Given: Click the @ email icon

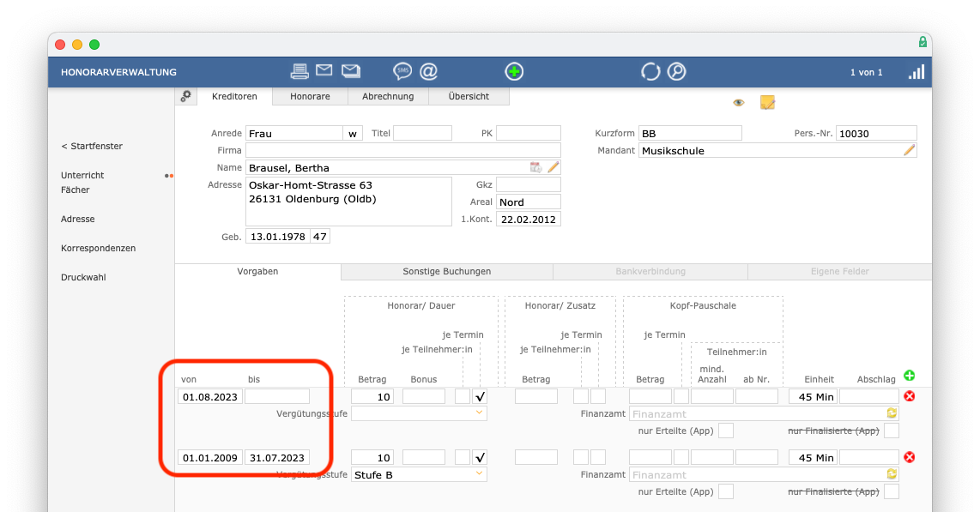Looking at the screenshot, I should pyautogui.click(x=428, y=71).
